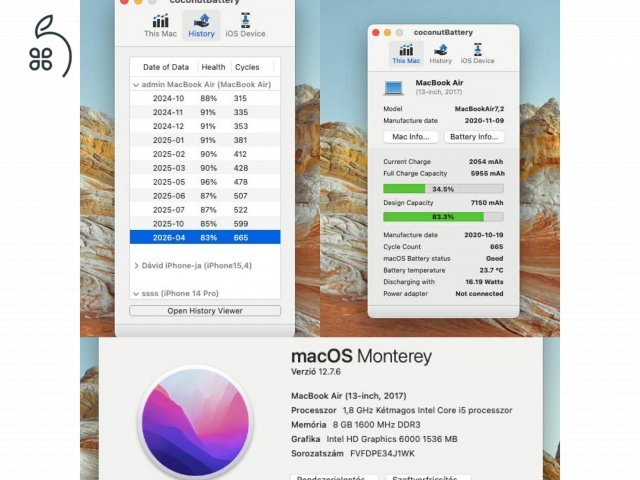Screen dimensions: 640x480
Task: Select the 2025-03 history row
Action: (205, 168)
